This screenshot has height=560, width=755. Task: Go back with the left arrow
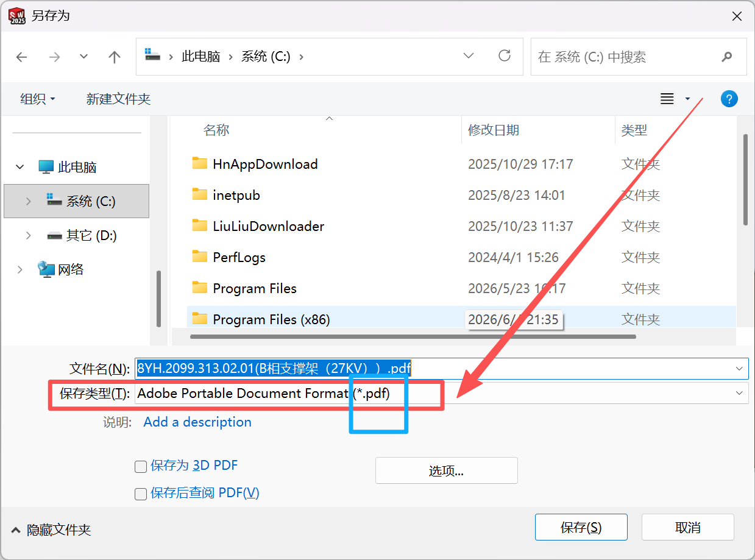pos(22,57)
